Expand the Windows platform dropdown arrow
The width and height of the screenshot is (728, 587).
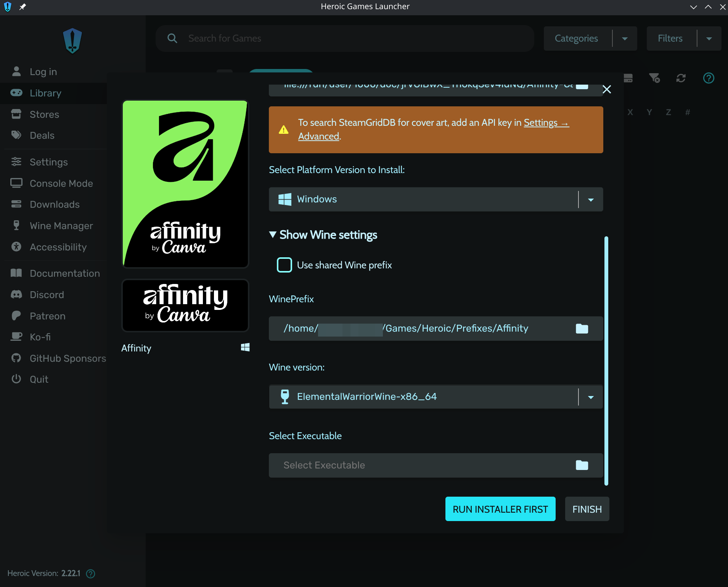[591, 200]
